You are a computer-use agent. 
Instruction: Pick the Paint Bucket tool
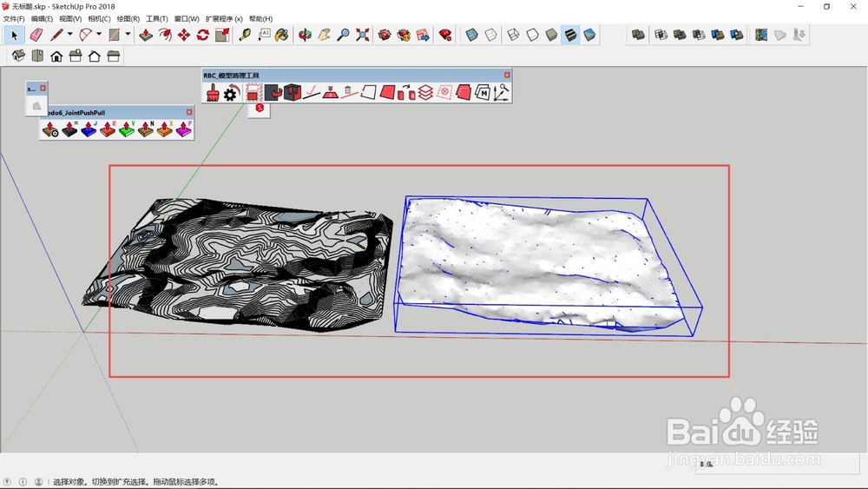(x=282, y=36)
